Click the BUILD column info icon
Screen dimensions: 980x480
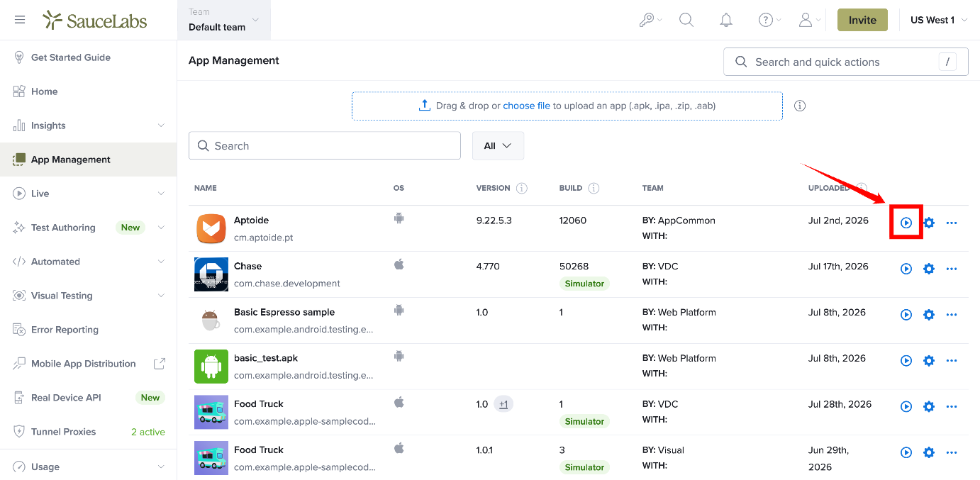pyautogui.click(x=594, y=188)
